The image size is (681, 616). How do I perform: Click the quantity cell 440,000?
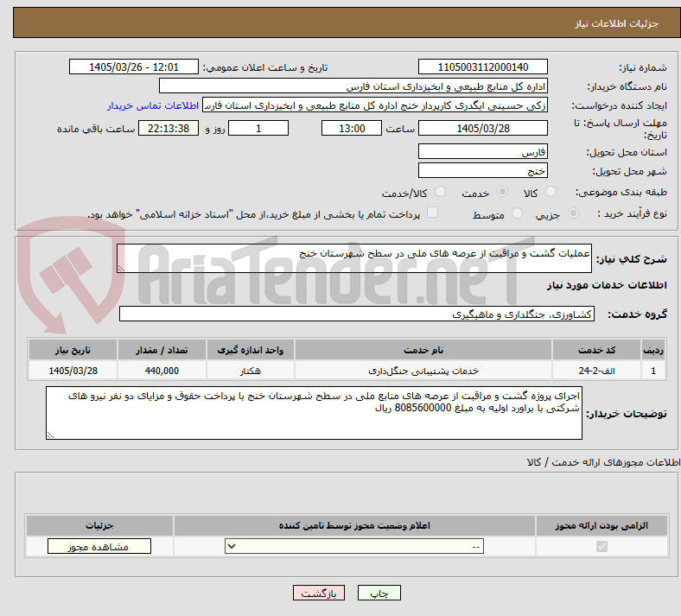tap(162, 371)
